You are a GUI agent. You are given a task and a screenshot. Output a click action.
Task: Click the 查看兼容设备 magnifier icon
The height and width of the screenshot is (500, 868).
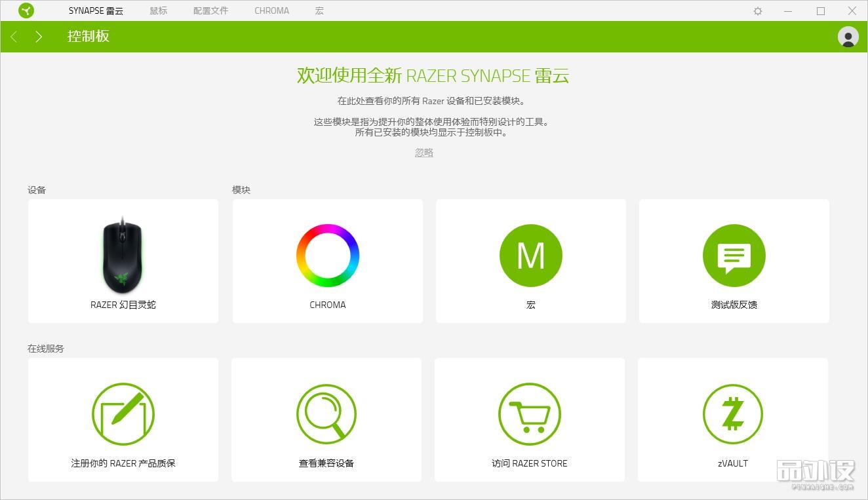326,414
